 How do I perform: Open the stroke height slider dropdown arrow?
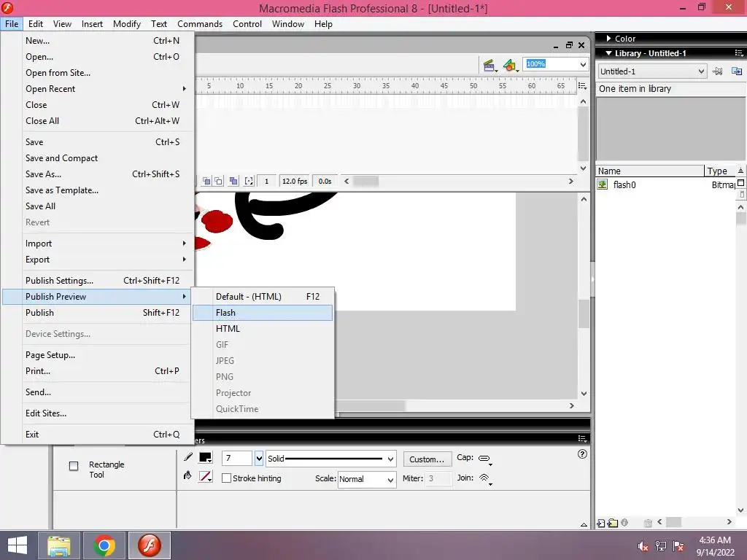point(259,458)
